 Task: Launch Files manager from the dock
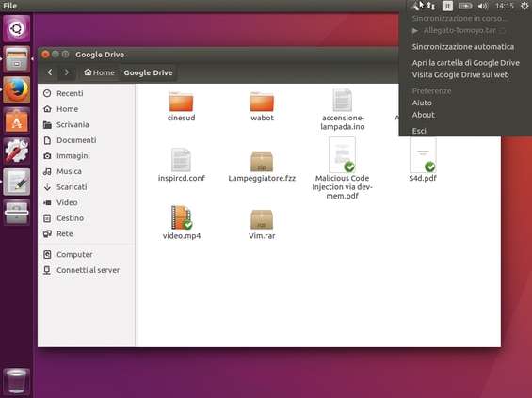16,59
